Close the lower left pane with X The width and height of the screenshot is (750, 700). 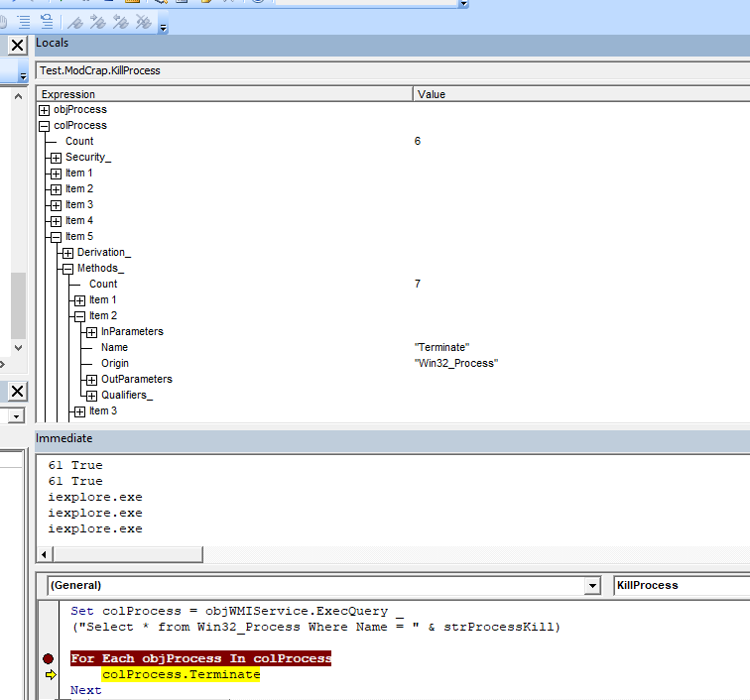[17, 391]
